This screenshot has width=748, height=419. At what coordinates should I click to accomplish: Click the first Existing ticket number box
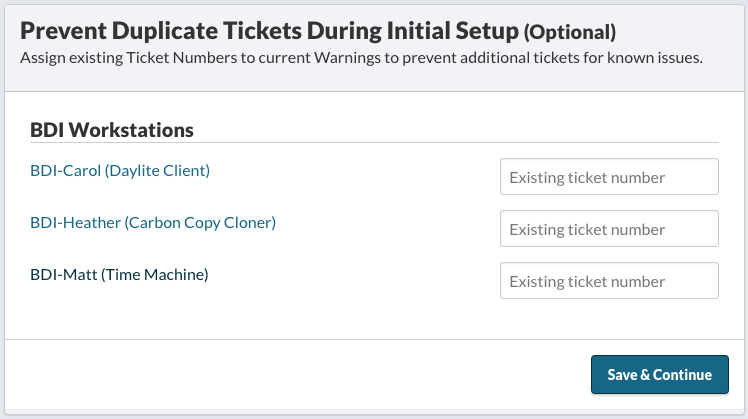click(x=609, y=177)
